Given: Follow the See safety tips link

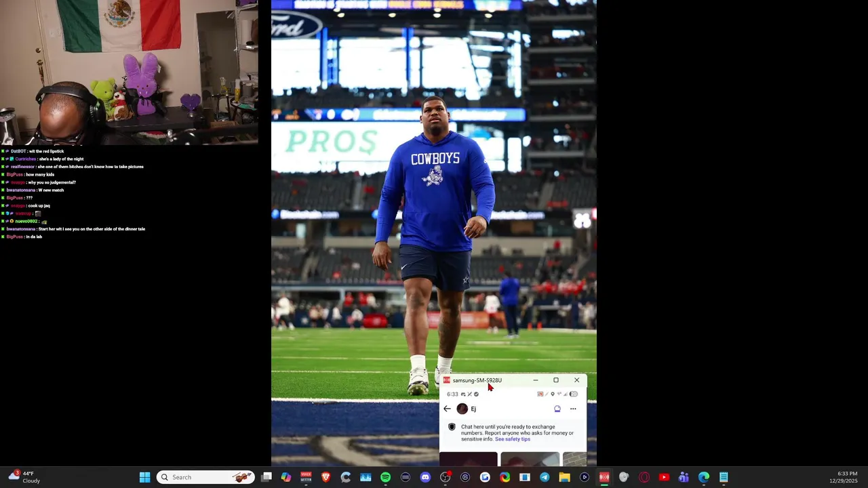Looking at the screenshot, I should click(513, 439).
